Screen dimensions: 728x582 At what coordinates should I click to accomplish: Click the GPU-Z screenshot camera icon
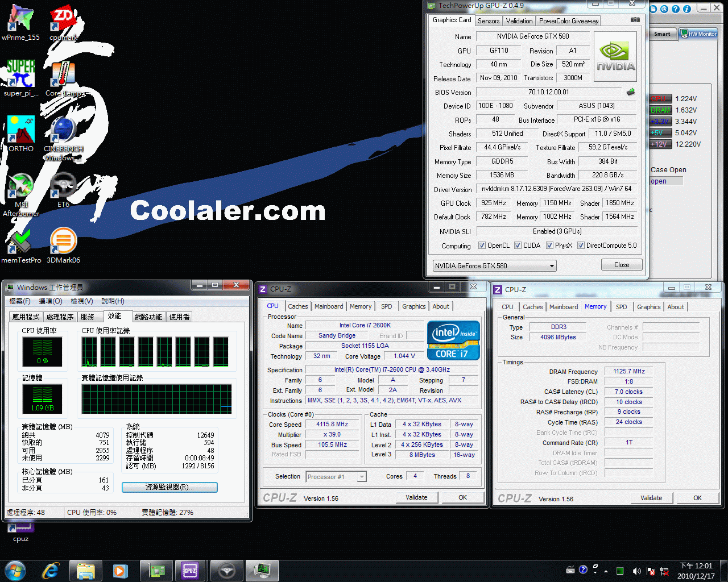click(635, 20)
